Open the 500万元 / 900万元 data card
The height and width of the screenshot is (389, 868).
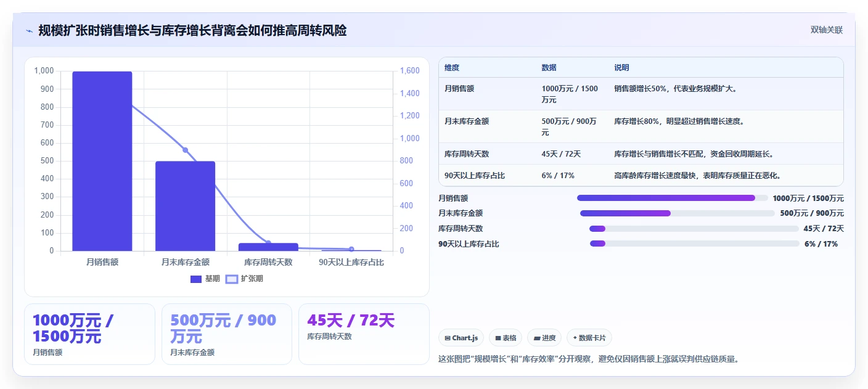227,334
